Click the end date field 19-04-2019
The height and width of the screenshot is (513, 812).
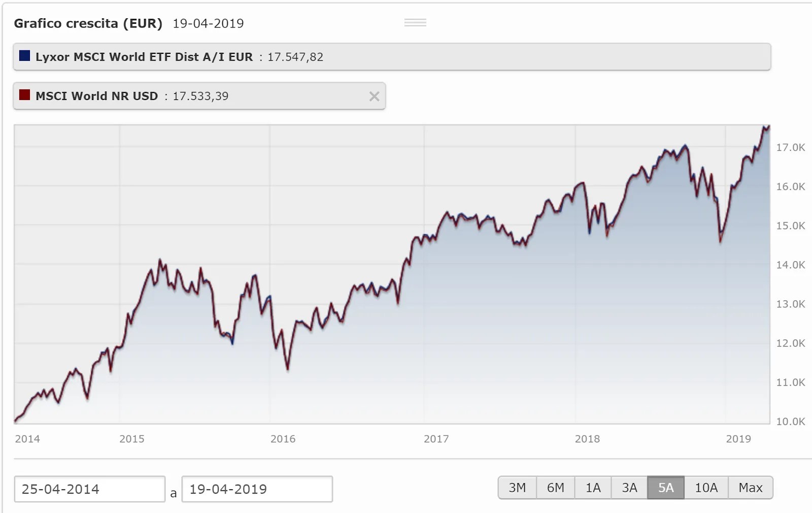click(257, 489)
